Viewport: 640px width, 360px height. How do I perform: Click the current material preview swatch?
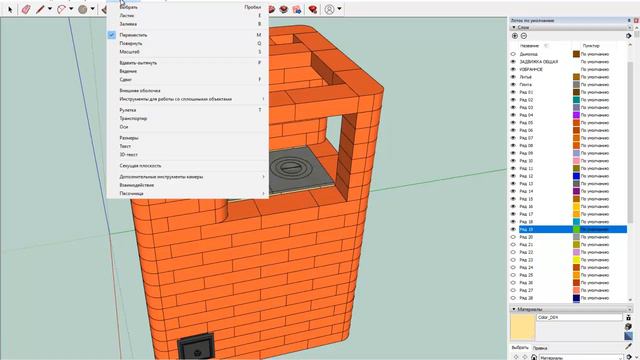pyautogui.click(x=522, y=327)
